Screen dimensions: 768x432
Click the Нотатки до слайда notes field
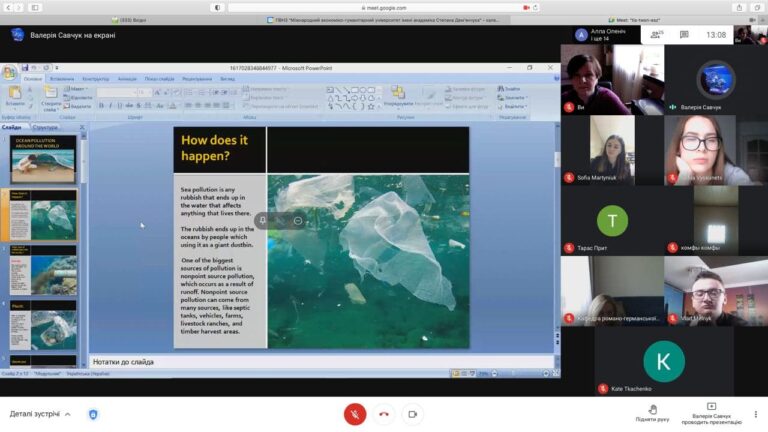point(322,362)
